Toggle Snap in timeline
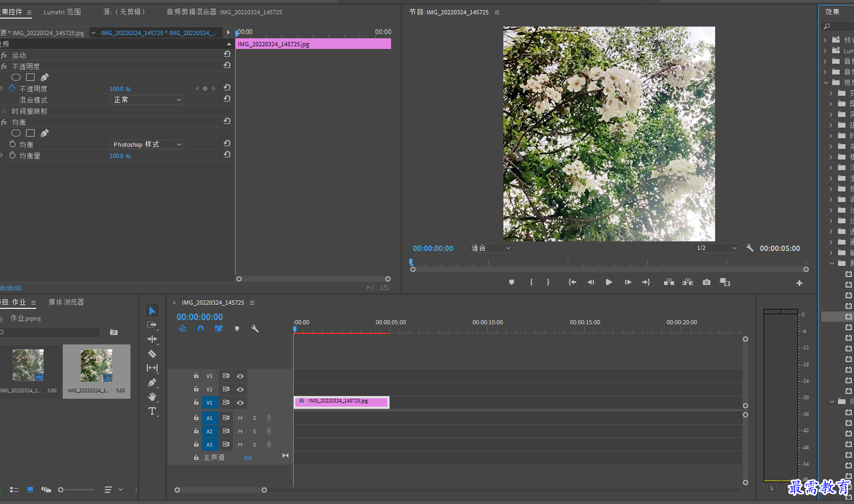Viewport: 854px width, 504px height. click(201, 329)
